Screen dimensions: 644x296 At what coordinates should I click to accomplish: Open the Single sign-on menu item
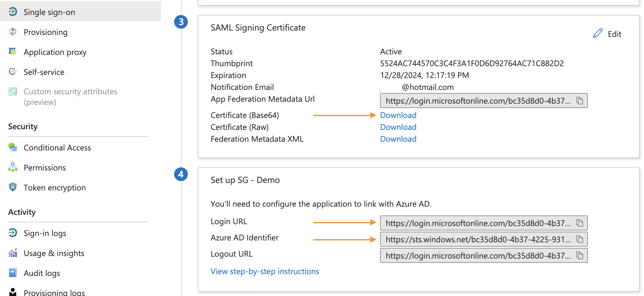pos(80,12)
